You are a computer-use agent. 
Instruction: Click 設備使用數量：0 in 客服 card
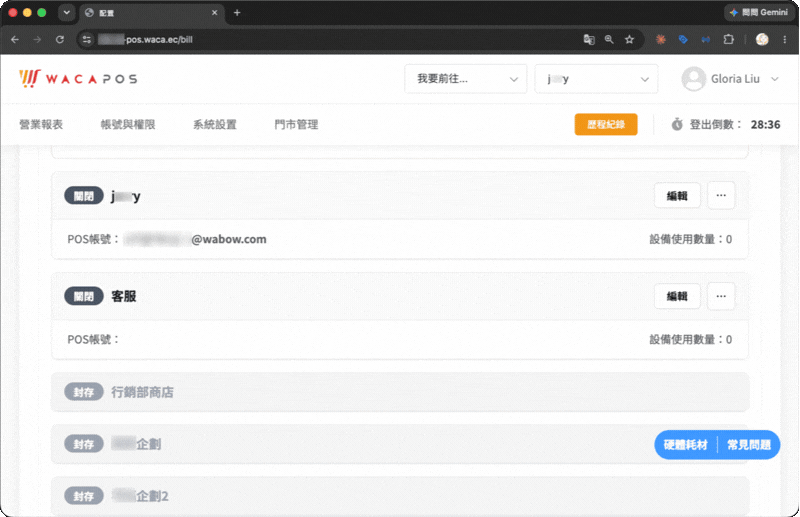(690, 339)
